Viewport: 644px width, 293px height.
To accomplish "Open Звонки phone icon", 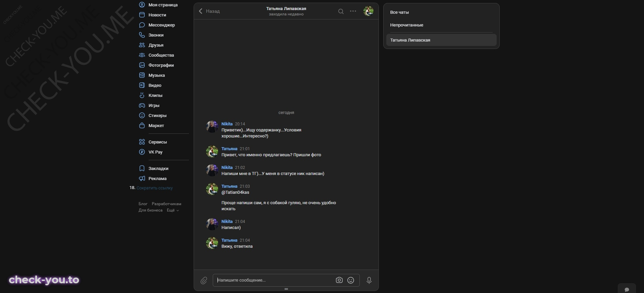I will 142,35.
